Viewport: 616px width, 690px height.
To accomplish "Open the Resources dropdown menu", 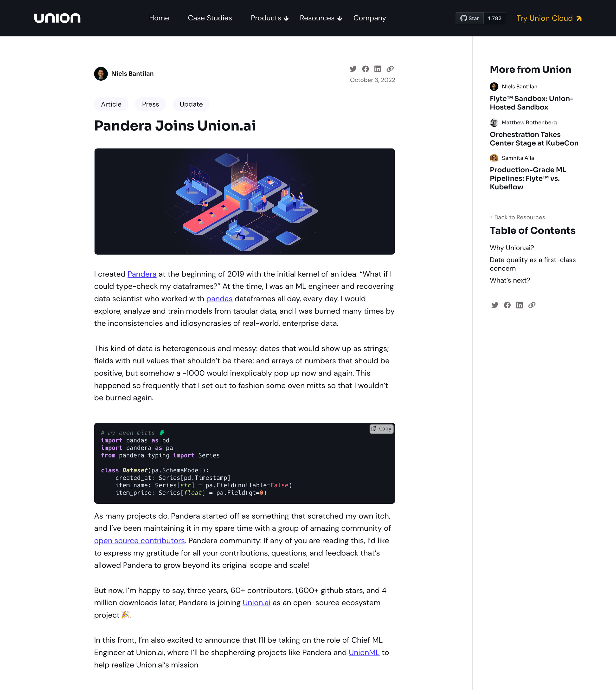I will coord(321,18).
